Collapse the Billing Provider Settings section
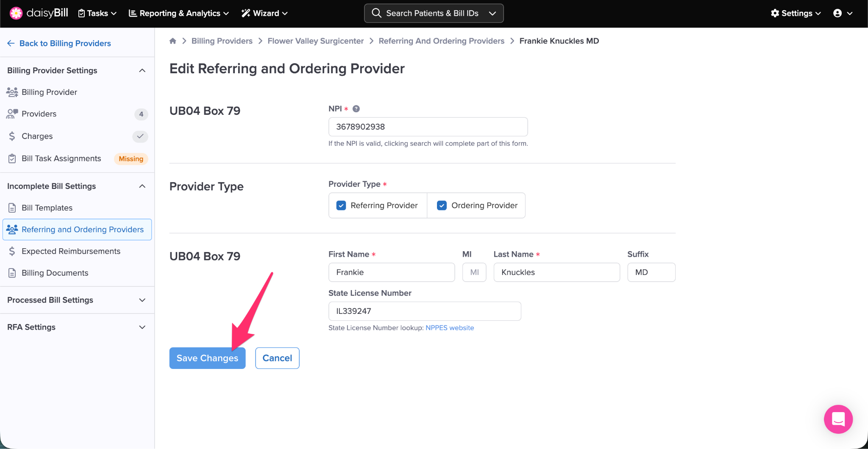This screenshot has width=868, height=449. (142, 70)
